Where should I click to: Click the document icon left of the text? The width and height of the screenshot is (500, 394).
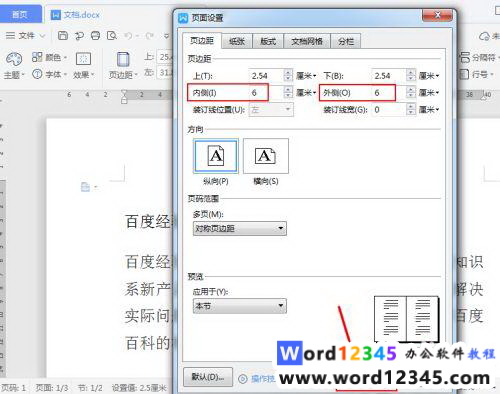coord(85,187)
